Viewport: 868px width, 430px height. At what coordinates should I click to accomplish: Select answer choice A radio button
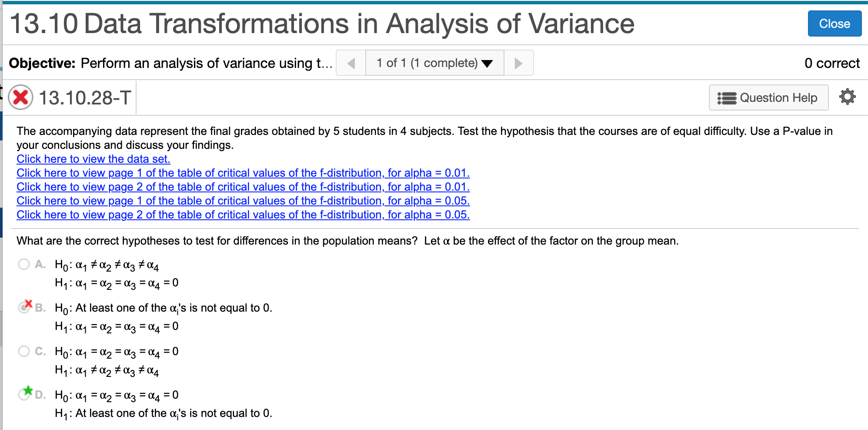click(x=24, y=264)
